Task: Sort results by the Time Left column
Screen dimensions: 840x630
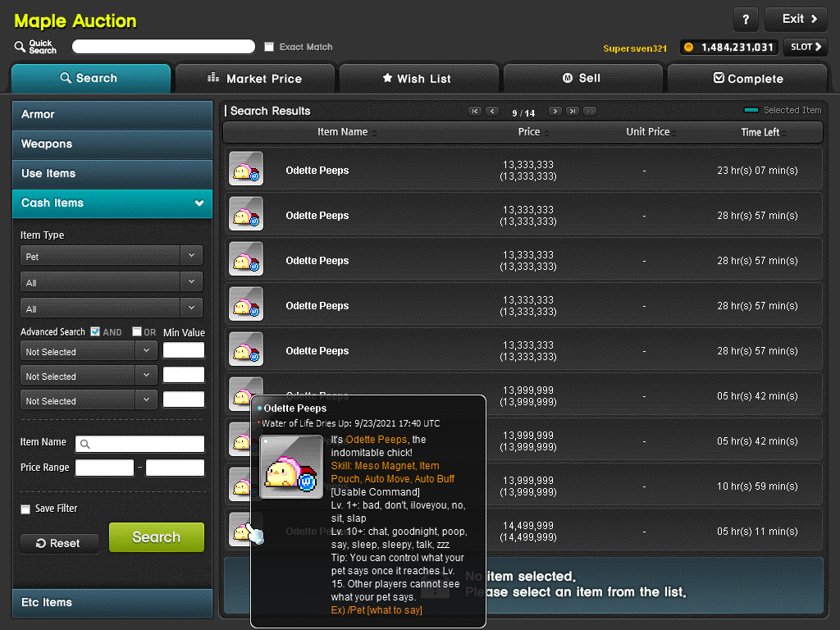Action: click(764, 132)
